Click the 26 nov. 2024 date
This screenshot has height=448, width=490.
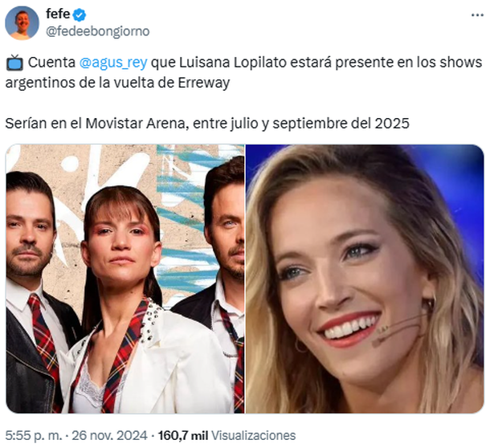(109, 435)
